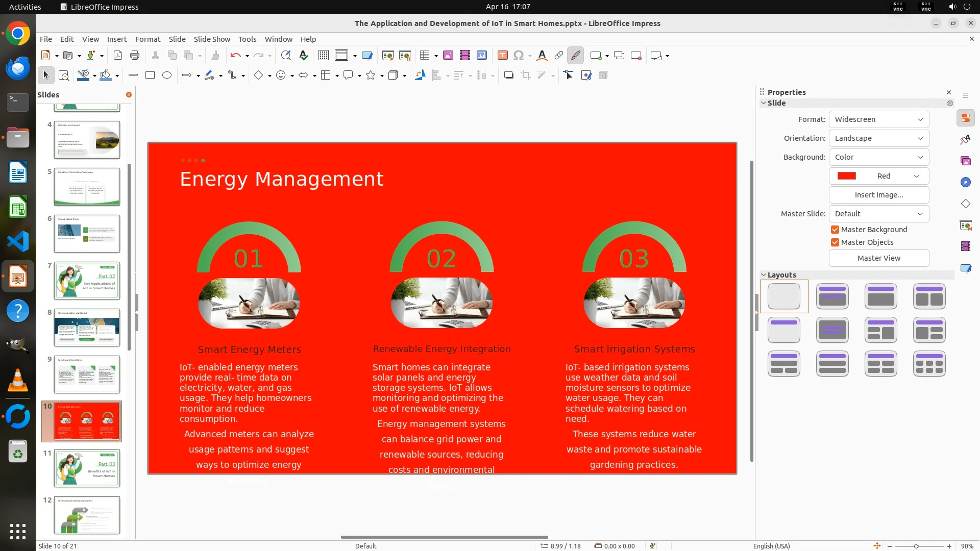This screenshot has width=980, height=551.
Task: Insert a special character via Omega icon
Action: click(x=519, y=56)
